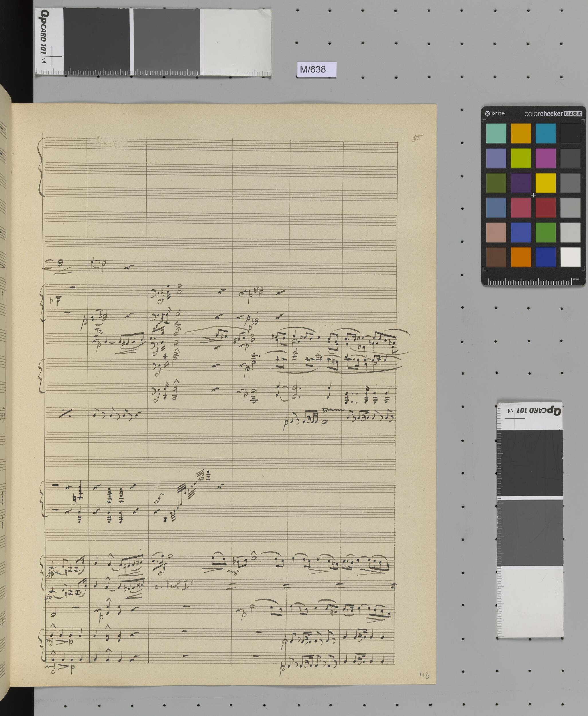Click the crosshair on top OpCard 101

52,56
